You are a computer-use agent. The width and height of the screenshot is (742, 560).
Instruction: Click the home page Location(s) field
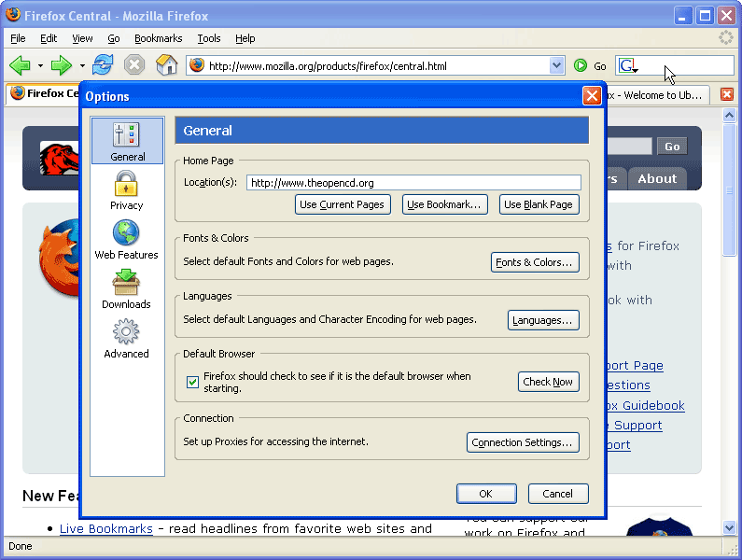click(413, 183)
